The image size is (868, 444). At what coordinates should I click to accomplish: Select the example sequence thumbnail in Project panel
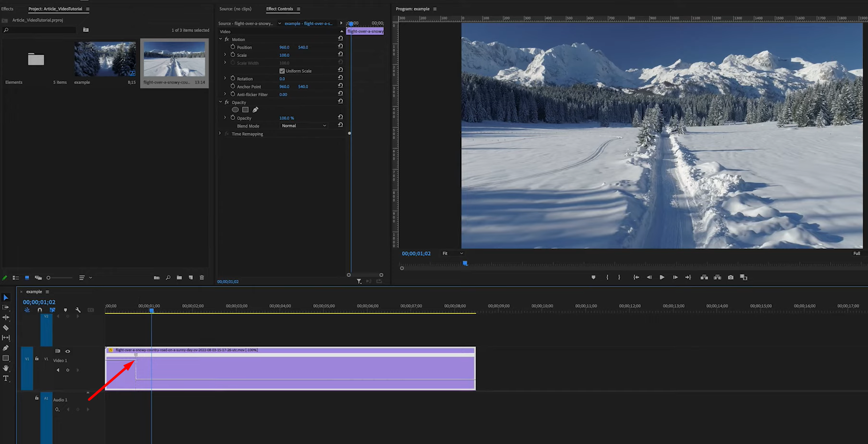[x=105, y=59]
